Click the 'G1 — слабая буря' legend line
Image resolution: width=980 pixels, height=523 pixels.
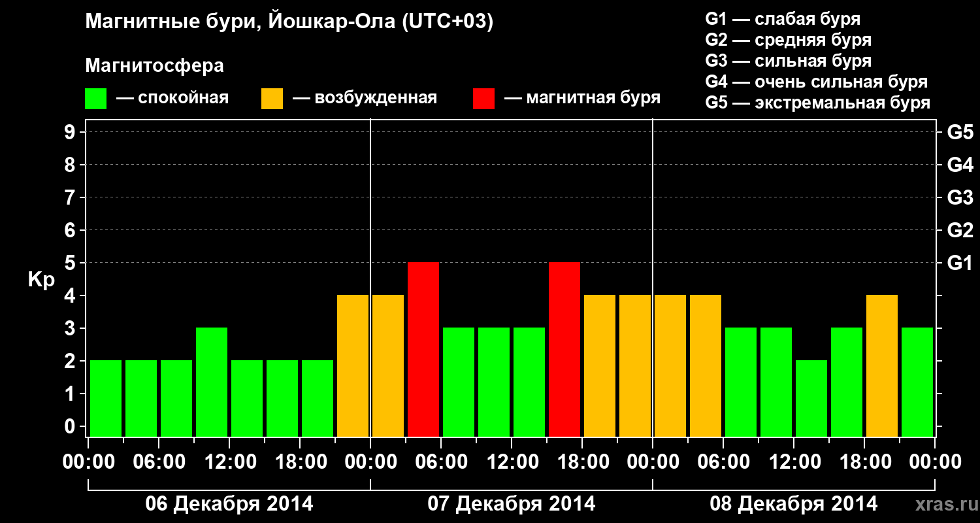[x=783, y=19]
